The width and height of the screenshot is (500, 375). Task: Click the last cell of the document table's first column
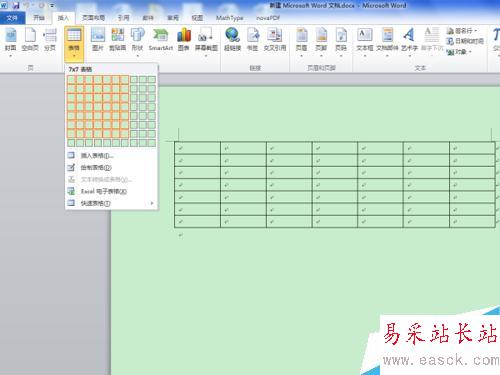click(197, 222)
